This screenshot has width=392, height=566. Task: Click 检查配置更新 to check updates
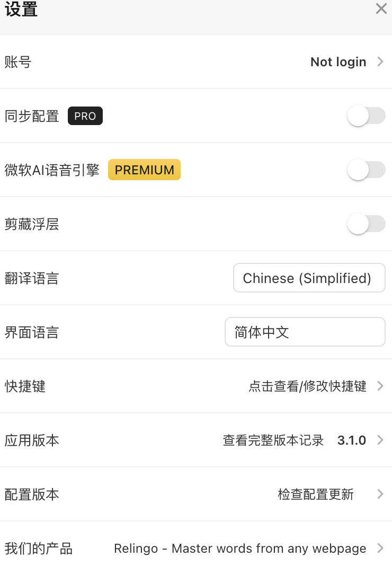pos(315,494)
